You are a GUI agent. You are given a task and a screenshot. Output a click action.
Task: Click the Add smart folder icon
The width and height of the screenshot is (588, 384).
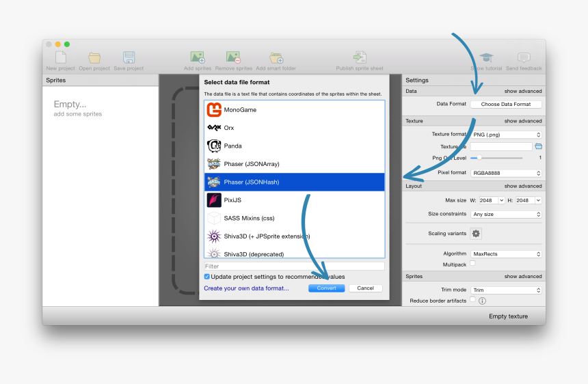click(x=276, y=57)
